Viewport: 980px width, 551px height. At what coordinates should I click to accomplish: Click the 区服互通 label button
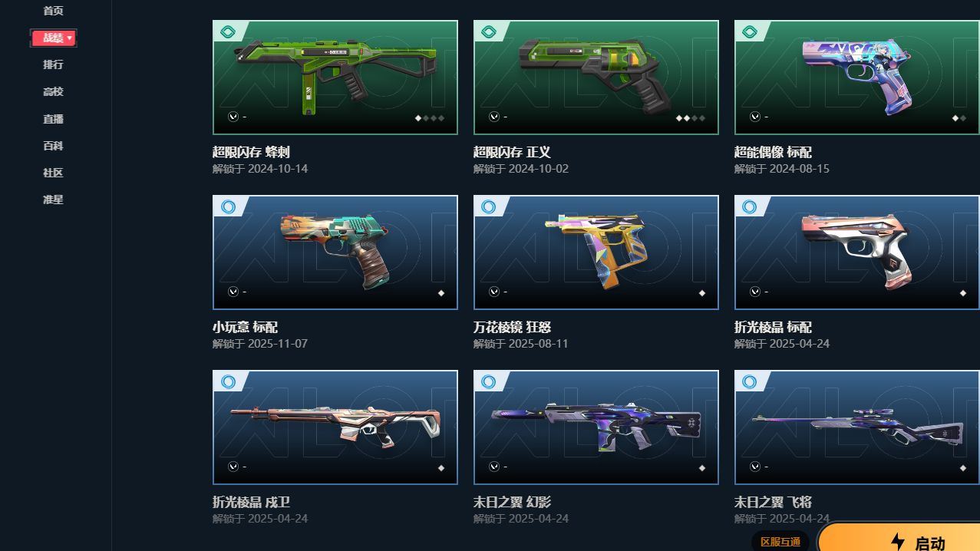tap(780, 542)
